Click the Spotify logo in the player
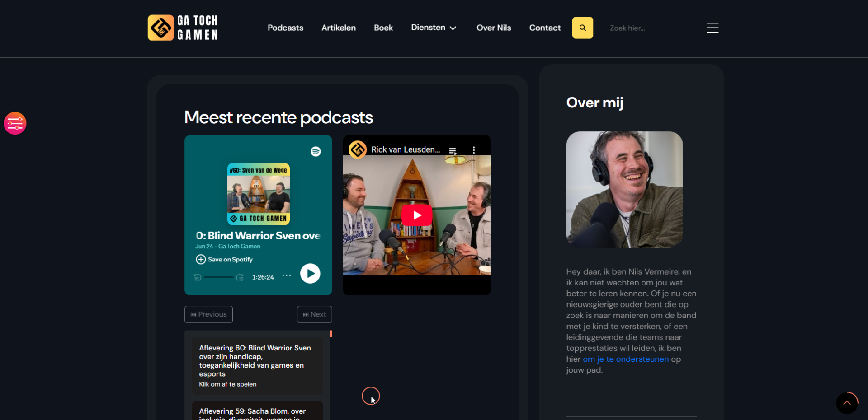 (x=316, y=152)
